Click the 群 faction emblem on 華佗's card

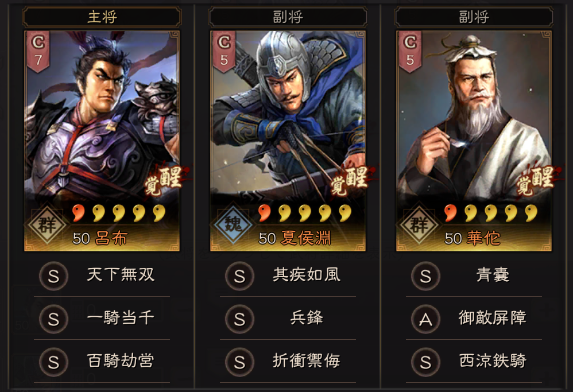click(x=419, y=224)
